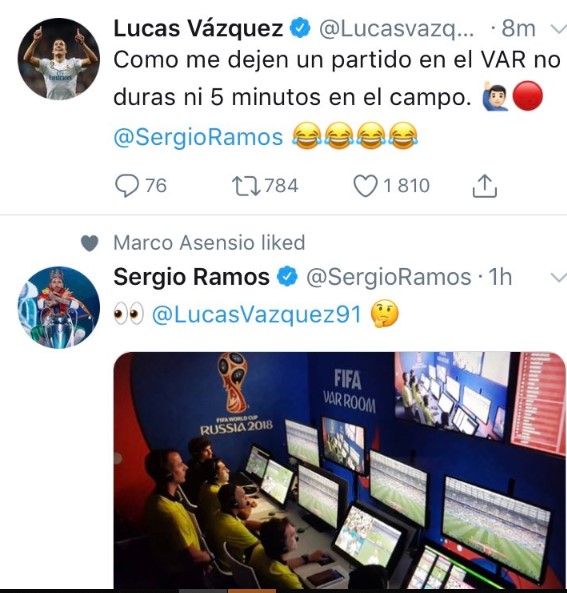Tap the 8m timestamp on Lucas's tweet
This screenshot has height=593, width=567.
point(519,29)
